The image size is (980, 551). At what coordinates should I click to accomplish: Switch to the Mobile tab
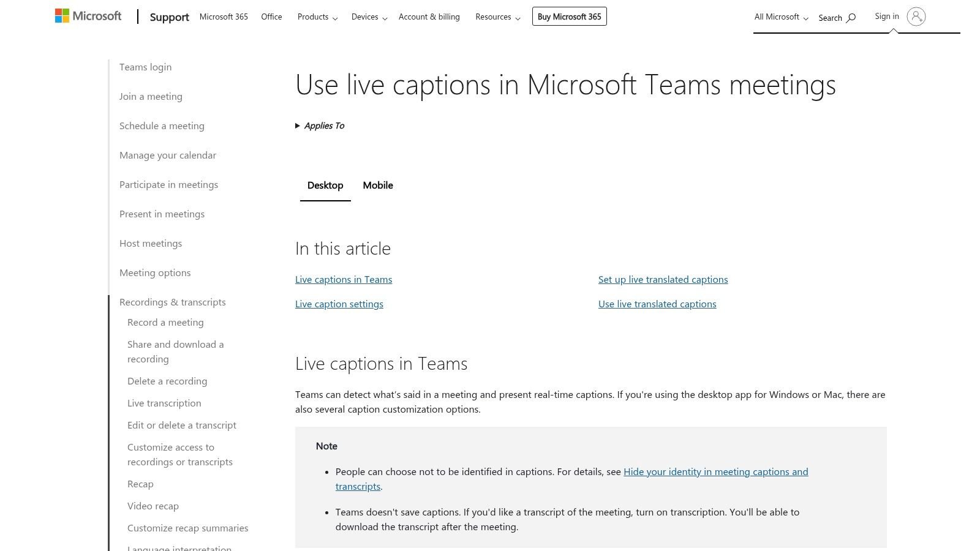[378, 186]
